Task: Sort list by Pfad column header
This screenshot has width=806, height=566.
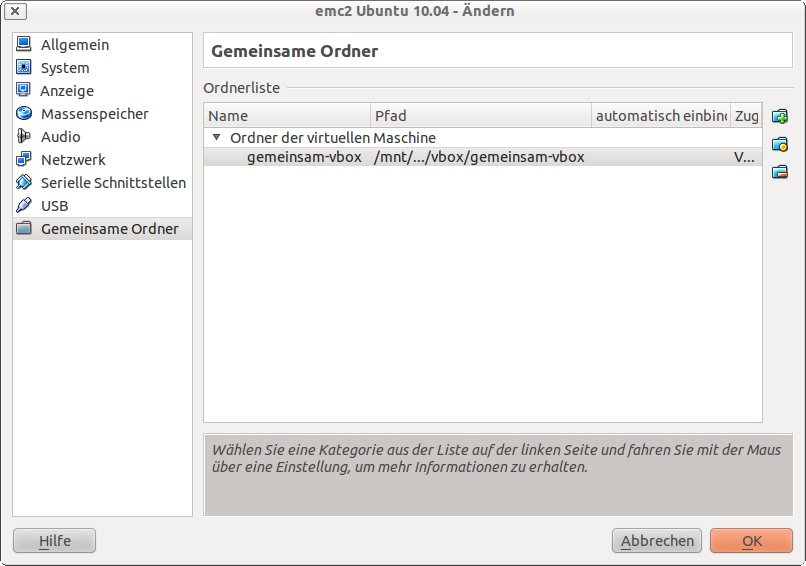Action: 480,116
